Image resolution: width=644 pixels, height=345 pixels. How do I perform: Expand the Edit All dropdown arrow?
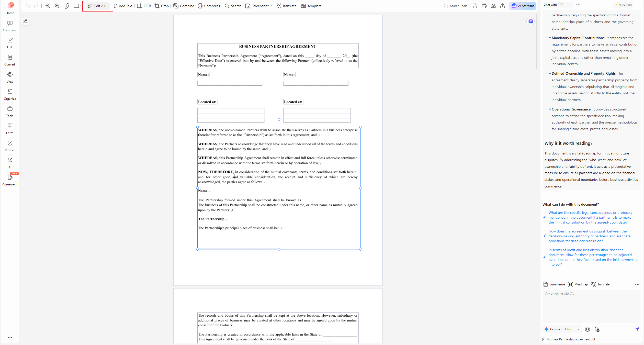click(x=107, y=6)
